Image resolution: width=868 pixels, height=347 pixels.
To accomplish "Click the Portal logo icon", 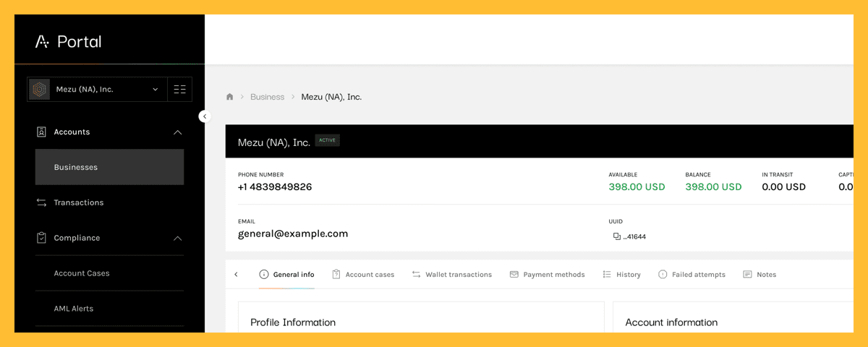I will tap(42, 42).
